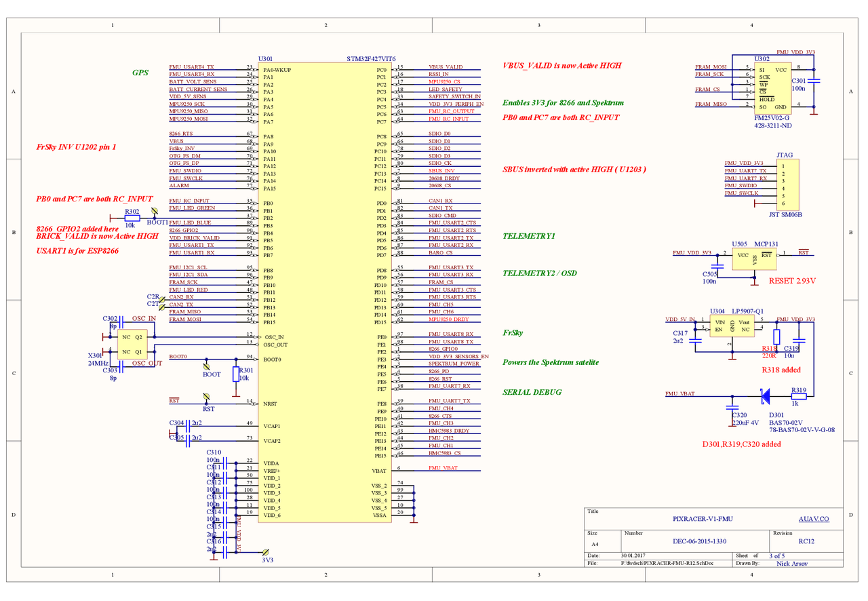
Task: Select the TELEMETRY1 annotation label
Action: tap(529, 236)
